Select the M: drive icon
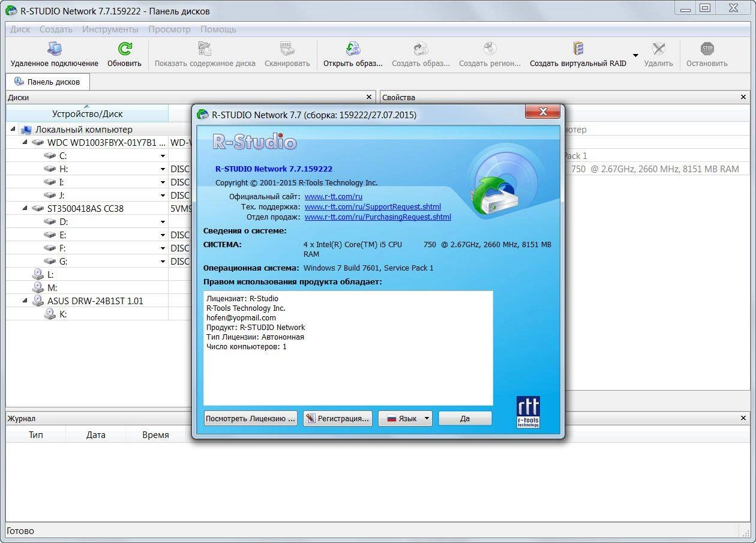Viewport: 756px width, 543px height. click(x=38, y=288)
